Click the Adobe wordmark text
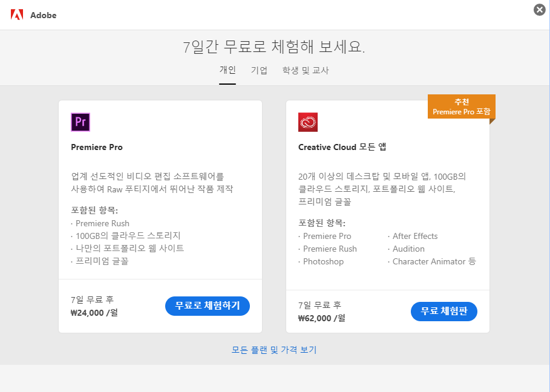550x392 pixels. coord(43,16)
